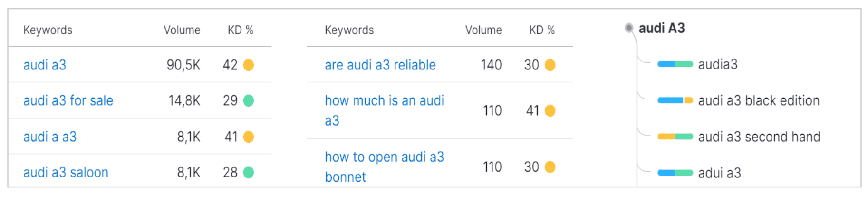Click KD dot beside how to open audi a3 bonnet
Viewport: 868px width, 197px height.
pyautogui.click(x=550, y=167)
